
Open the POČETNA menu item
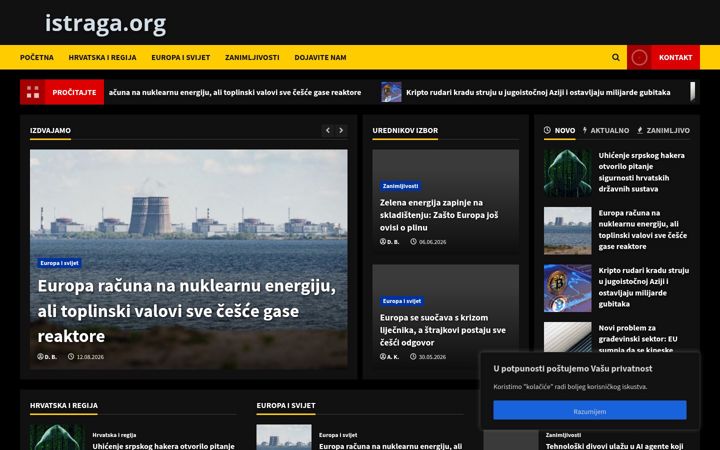37,57
